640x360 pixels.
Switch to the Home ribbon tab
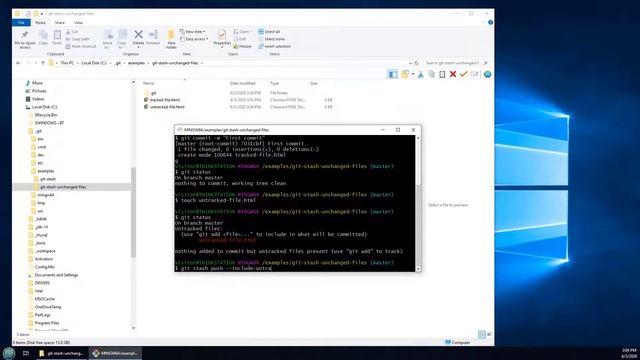(40, 22)
